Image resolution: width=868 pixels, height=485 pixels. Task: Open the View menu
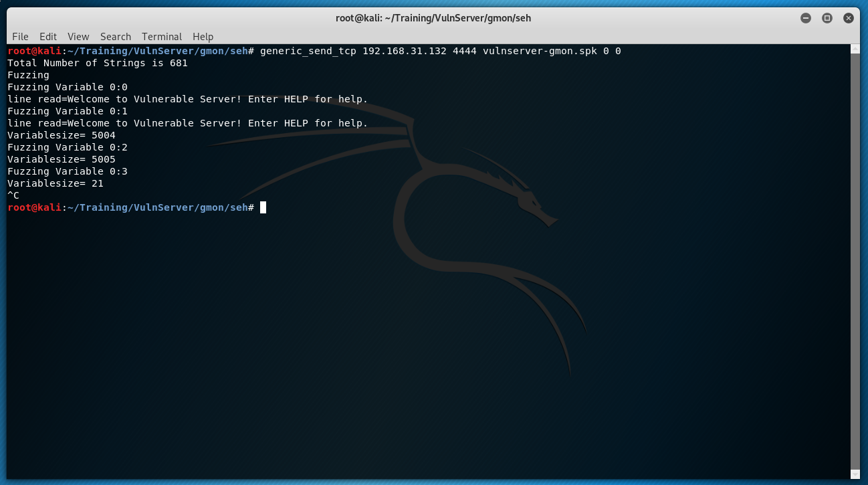coord(78,37)
